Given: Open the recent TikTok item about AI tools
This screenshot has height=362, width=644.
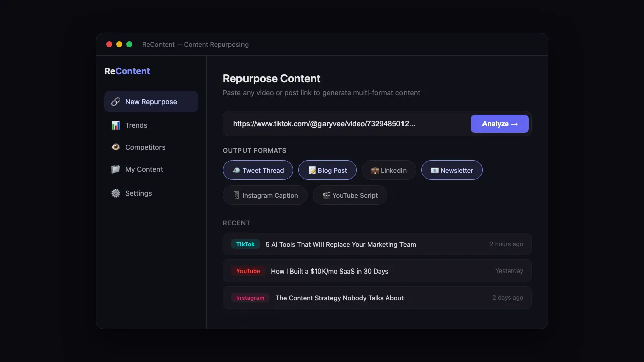Looking at the screenshot, I should (x=341, y=244).
